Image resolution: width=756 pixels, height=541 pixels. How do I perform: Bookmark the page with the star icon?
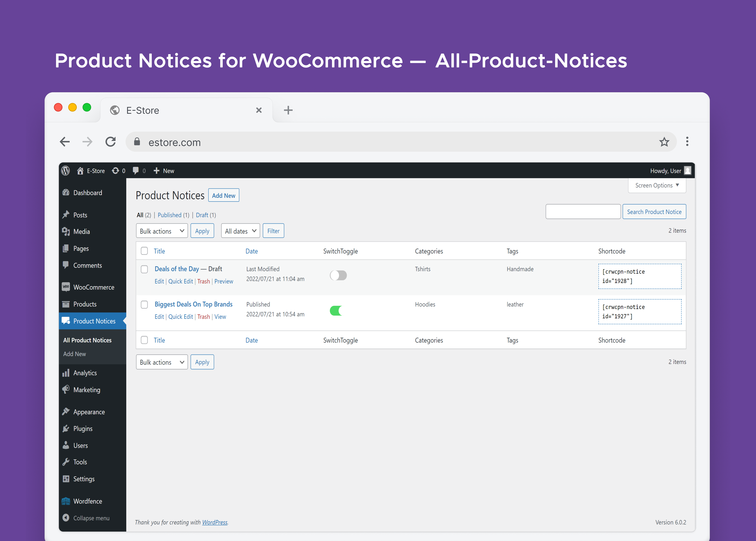tap(664, 142)
